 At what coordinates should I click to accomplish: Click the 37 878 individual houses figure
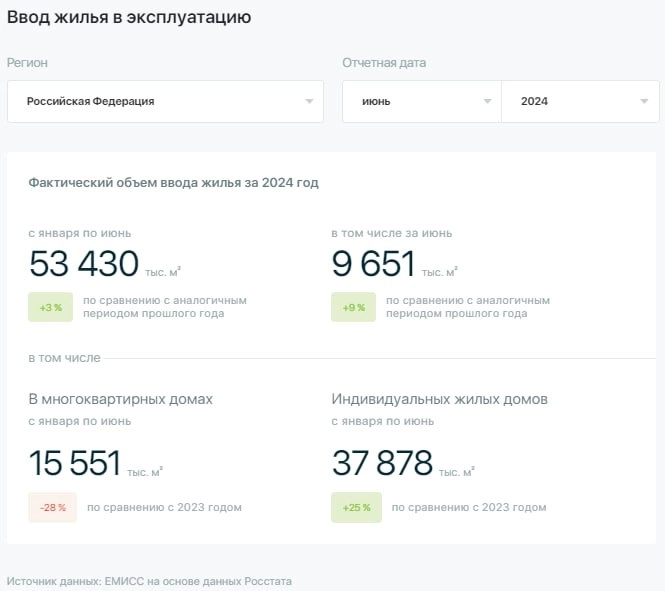point(382,464)
